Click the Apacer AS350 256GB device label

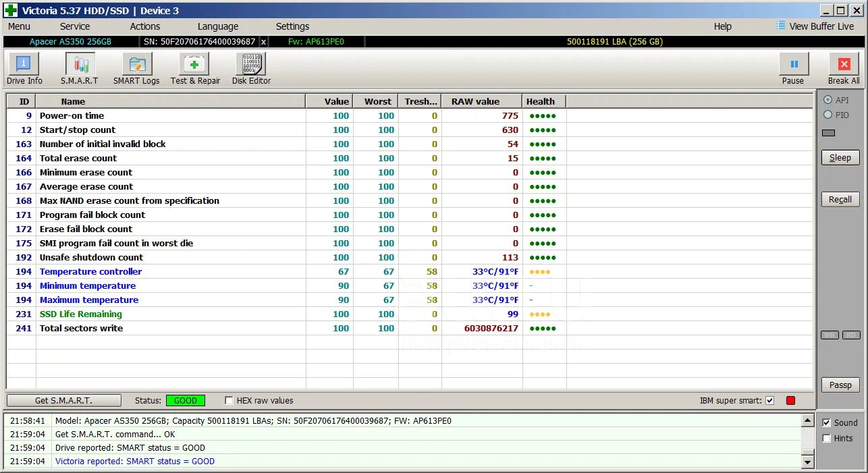[x=71, y=42]
